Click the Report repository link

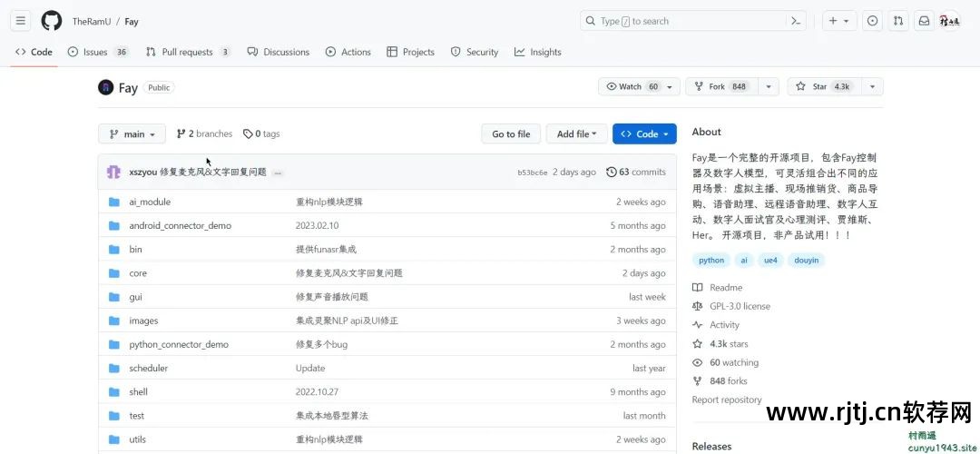(727, 400)
